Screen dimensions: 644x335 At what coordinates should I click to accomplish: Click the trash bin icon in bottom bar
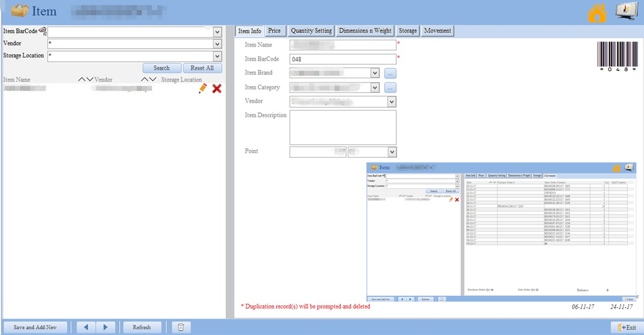pyautogui.click(x=181, y=327)
